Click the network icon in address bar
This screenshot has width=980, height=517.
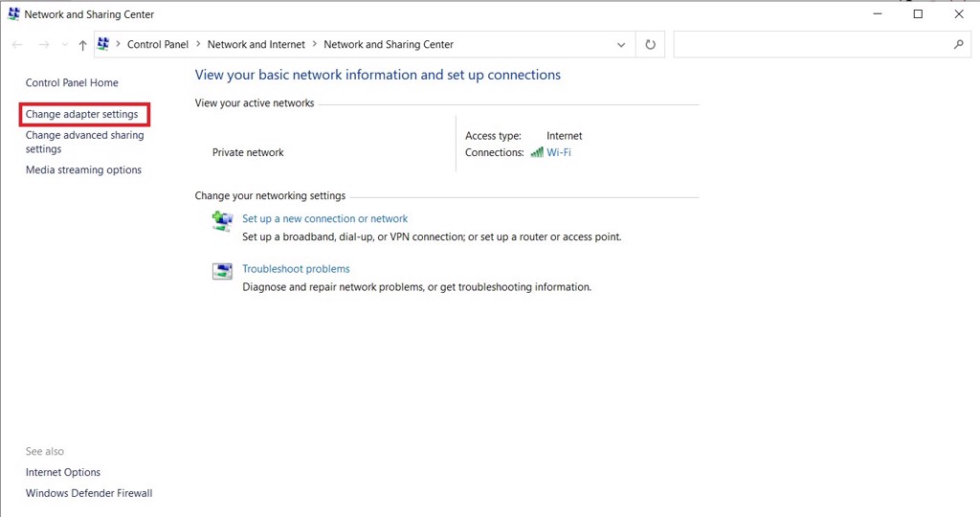pos(103,44)
